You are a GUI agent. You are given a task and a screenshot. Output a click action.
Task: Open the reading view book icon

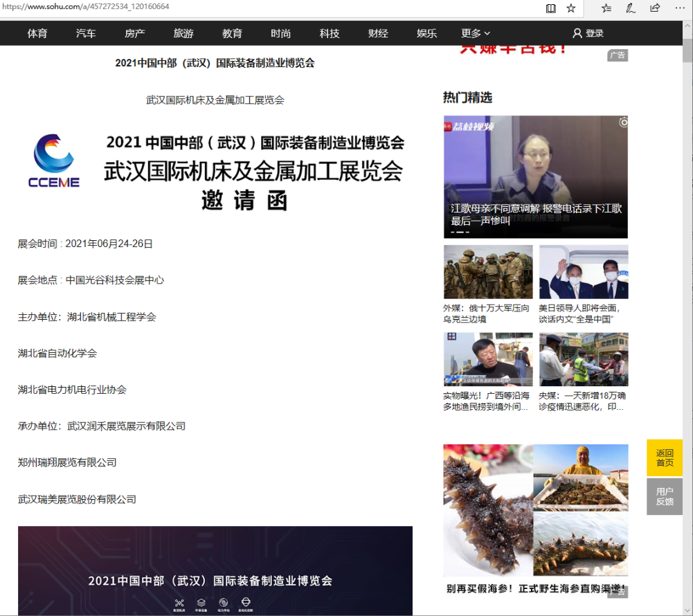[551, 8]
